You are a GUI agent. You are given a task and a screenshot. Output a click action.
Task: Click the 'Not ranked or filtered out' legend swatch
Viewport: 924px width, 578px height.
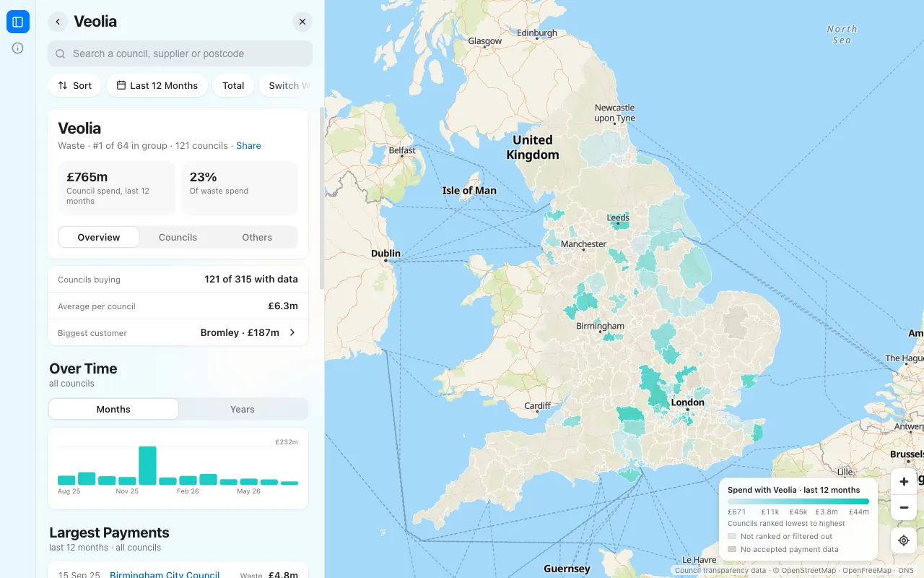tap(732, 536)
